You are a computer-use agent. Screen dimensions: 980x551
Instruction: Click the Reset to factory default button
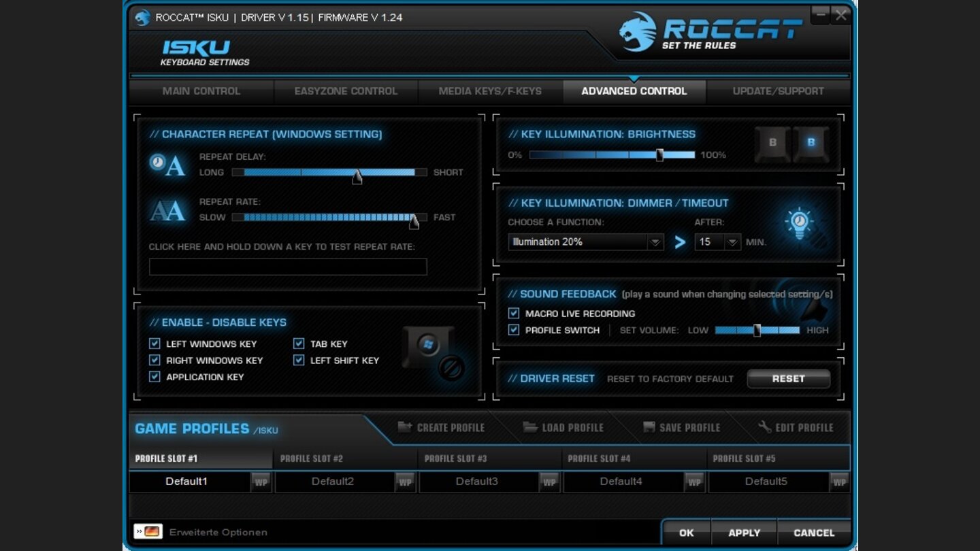click(788, 379)
